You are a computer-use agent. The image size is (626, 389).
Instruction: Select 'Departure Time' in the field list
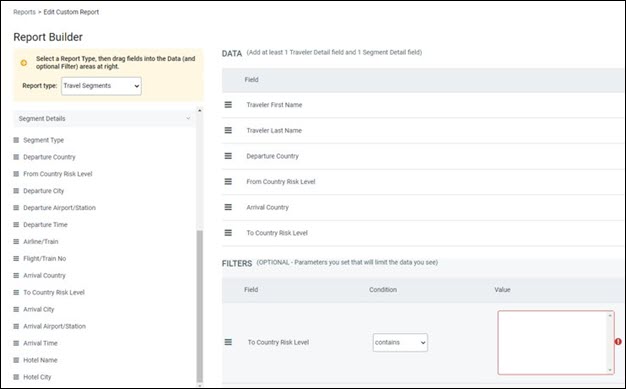45,224
